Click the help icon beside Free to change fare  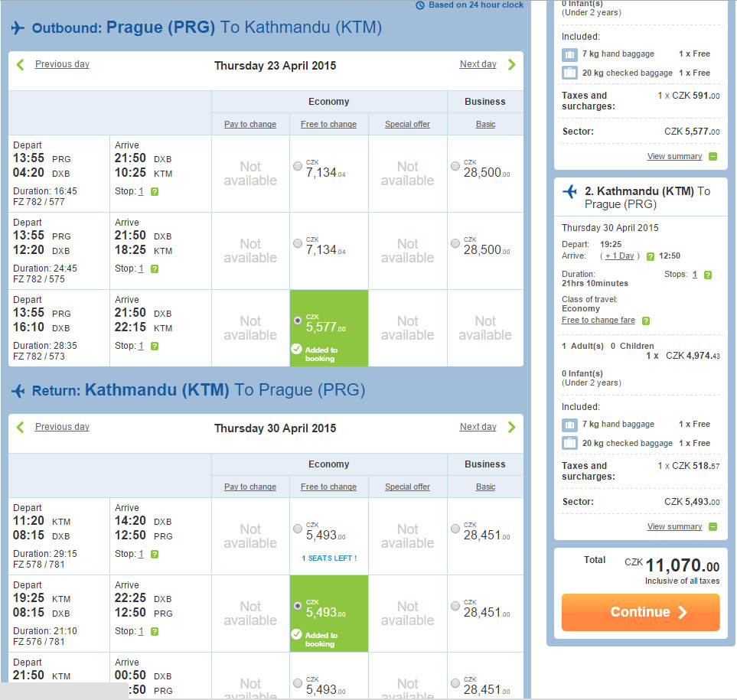coord(646,321)
